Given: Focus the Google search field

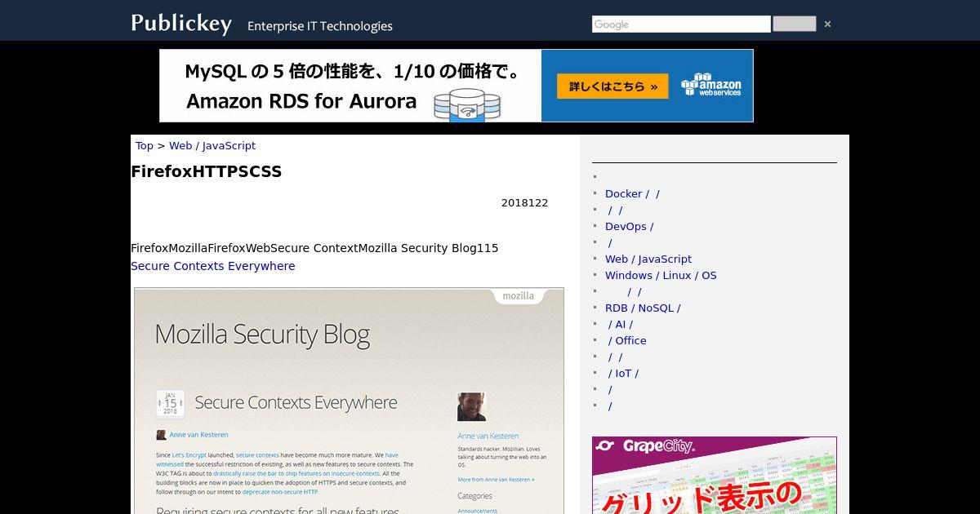Looking at the screenshot, I should pos(681,24).
